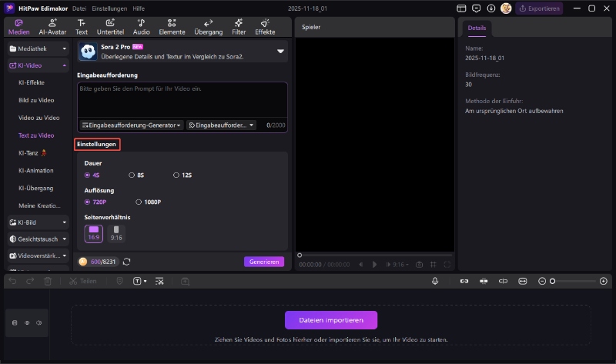
Task: Select the 4S duration option
Action: coord(92,175)
